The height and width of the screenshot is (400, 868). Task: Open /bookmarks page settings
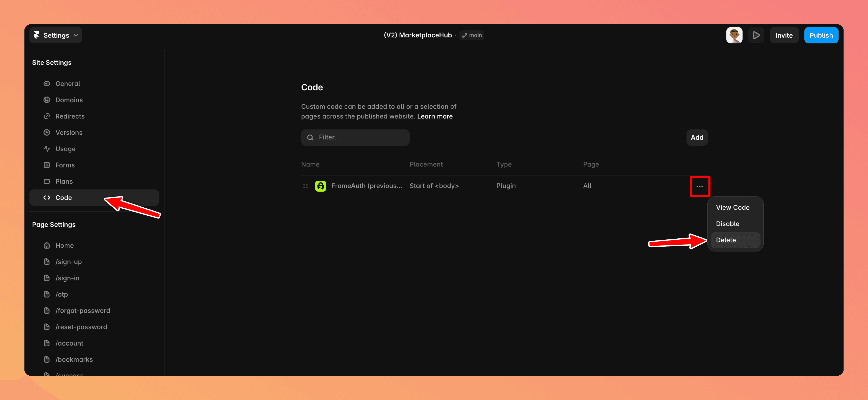(x=94, y=360)
